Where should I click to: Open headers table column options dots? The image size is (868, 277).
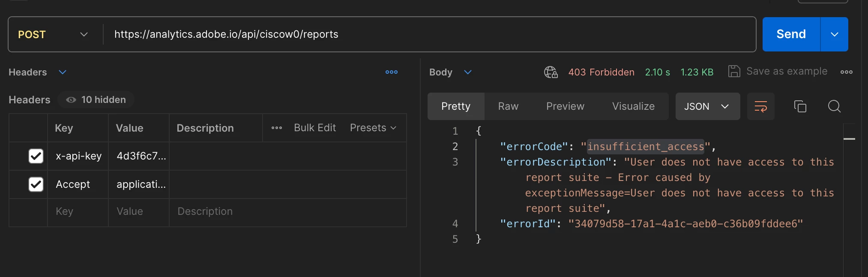tap(277, 128)
